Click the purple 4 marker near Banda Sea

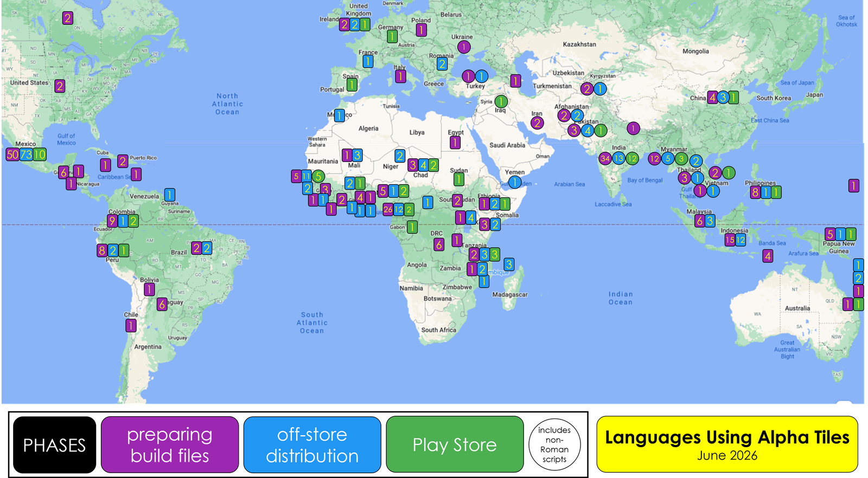click(x=768, y=256)
